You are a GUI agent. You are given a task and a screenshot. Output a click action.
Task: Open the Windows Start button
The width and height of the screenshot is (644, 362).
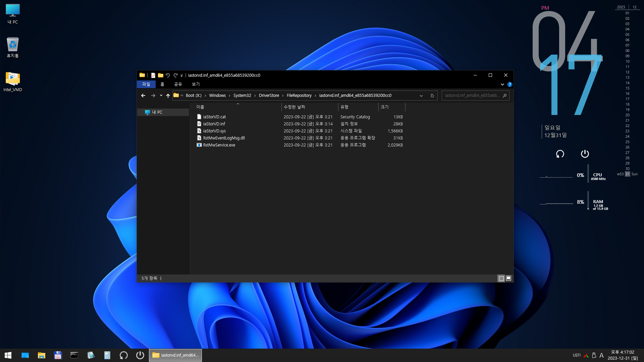click(8, 355)
